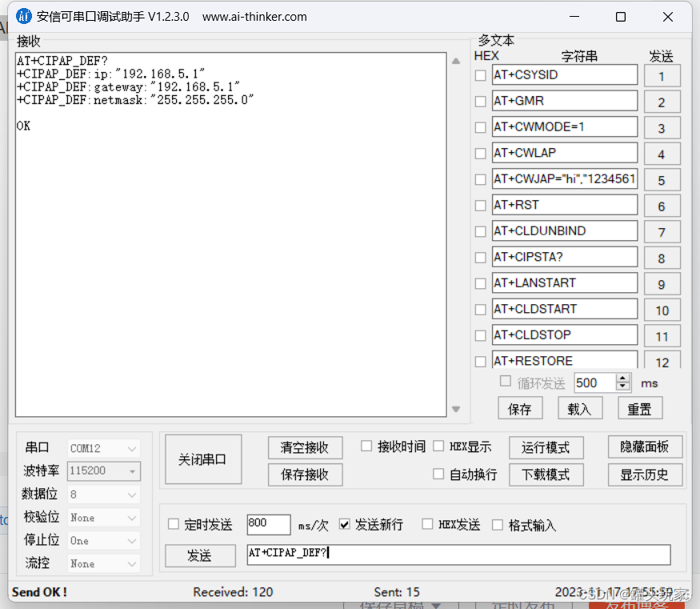Enable the AT+CSYSID command checkbox

(480, 75)
